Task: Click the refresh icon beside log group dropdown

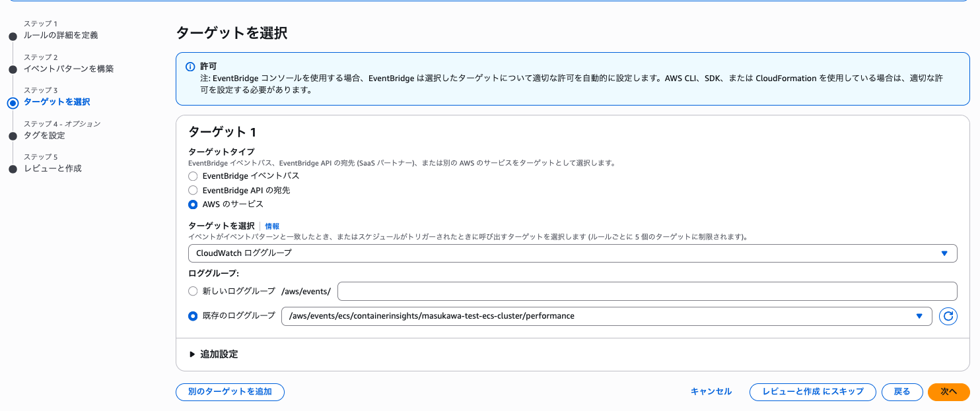Action: 948,316
